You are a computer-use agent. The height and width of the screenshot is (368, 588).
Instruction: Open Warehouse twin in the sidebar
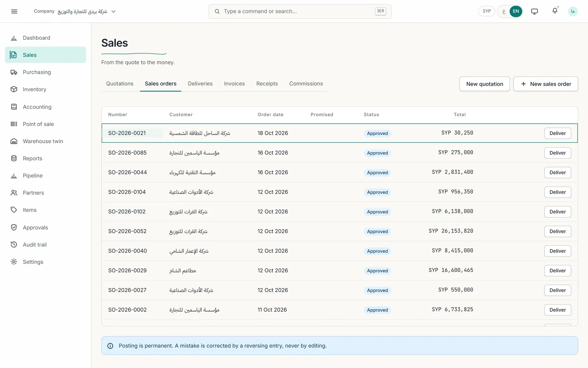pos(46,141)
